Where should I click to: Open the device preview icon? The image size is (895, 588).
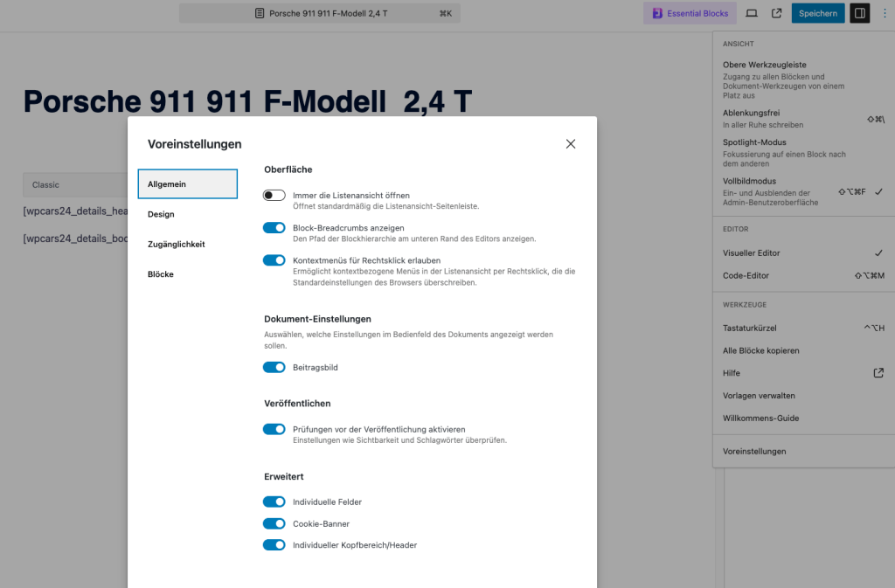click(752, 13)
